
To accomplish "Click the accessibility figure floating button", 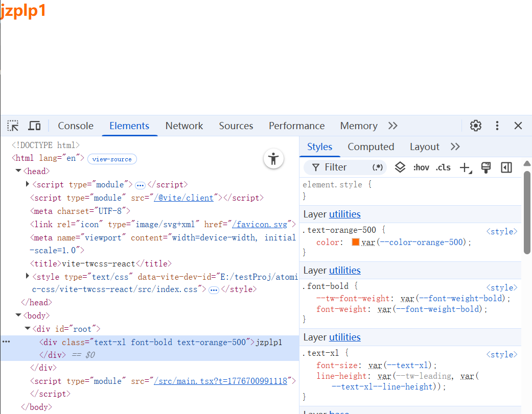I will (x=273, y=159).
